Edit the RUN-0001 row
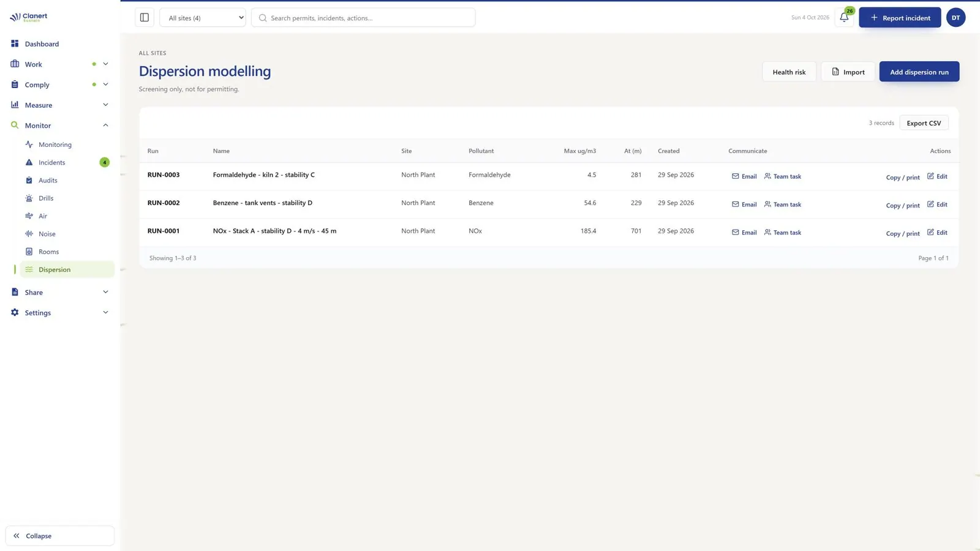 937,233
